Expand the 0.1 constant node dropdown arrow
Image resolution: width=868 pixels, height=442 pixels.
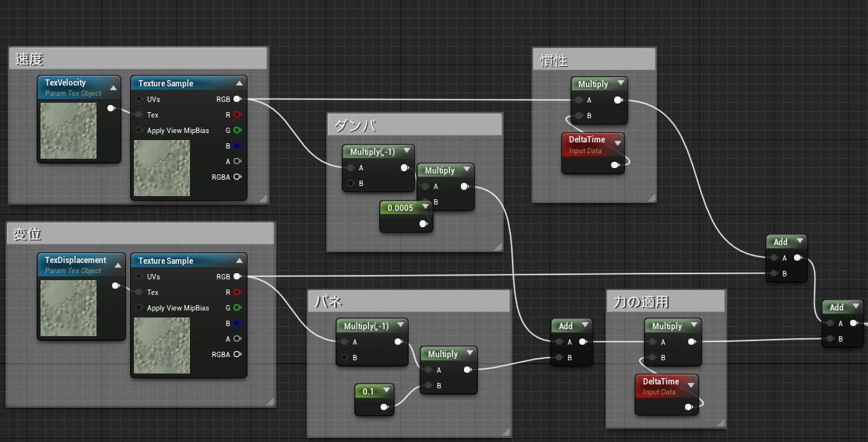click(x=387, y=391)
